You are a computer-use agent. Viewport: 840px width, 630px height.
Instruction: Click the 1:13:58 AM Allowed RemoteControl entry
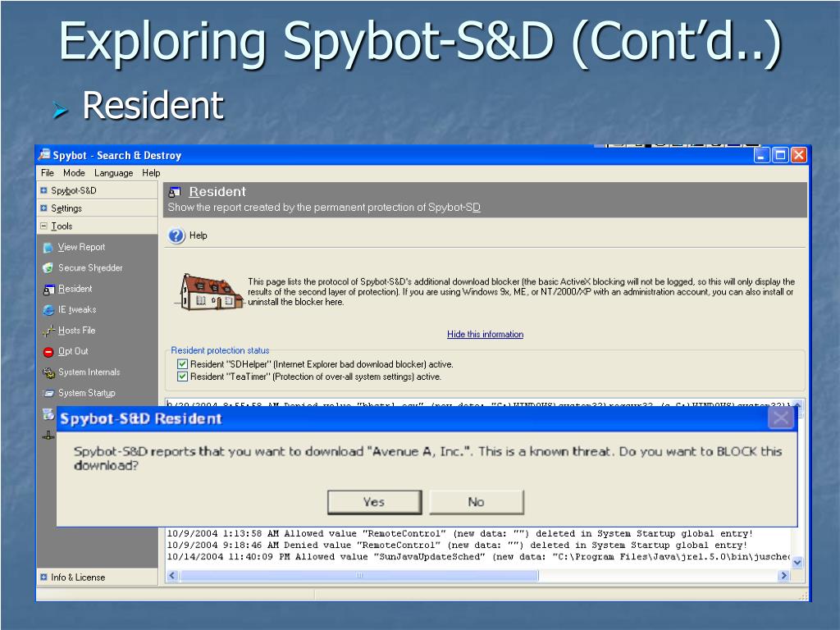point(460,533)
